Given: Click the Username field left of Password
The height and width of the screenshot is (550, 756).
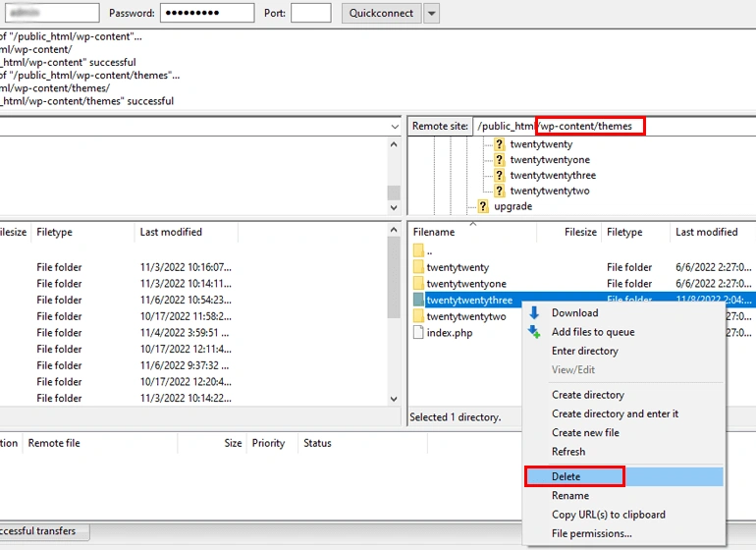Looking at the screenshot, I should point(52,13).
